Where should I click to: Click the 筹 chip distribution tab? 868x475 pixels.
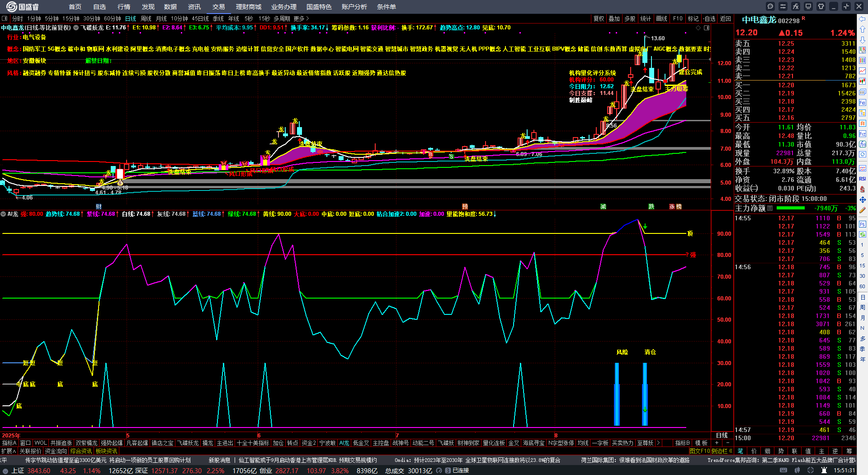tap(849, 451)
